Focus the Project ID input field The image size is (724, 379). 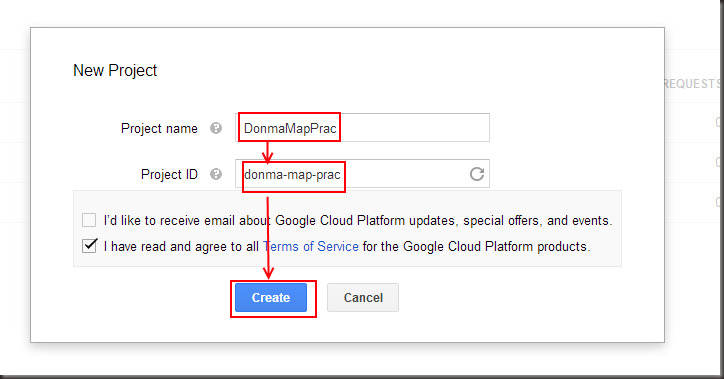362,174
